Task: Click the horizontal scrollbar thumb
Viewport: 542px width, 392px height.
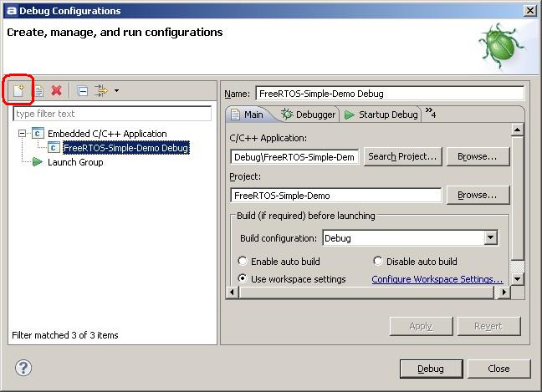Action: click(366, 293)
